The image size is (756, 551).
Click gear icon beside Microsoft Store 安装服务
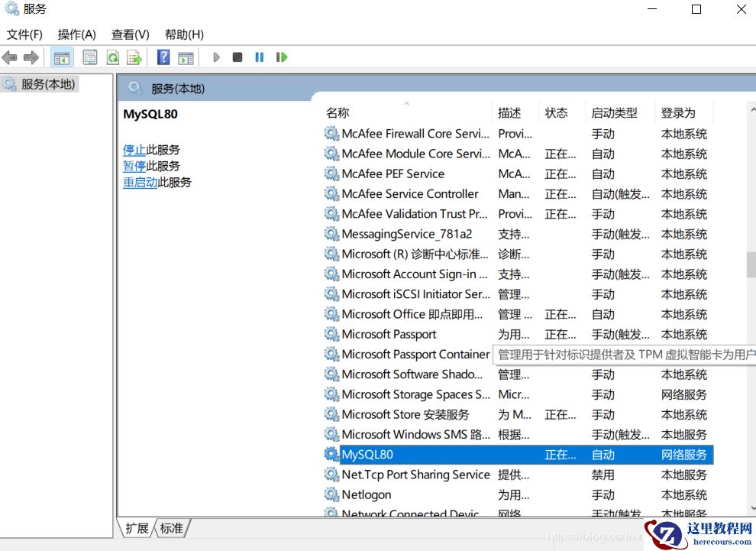pyautogui.click(x=331, y=414)
